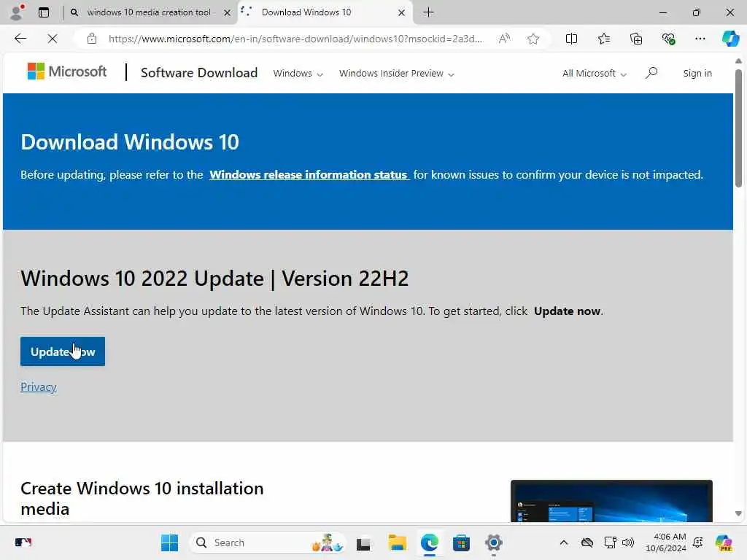Expand the Windows navigation menu
This screenshot has height=560, width=747.
point(298,74)
